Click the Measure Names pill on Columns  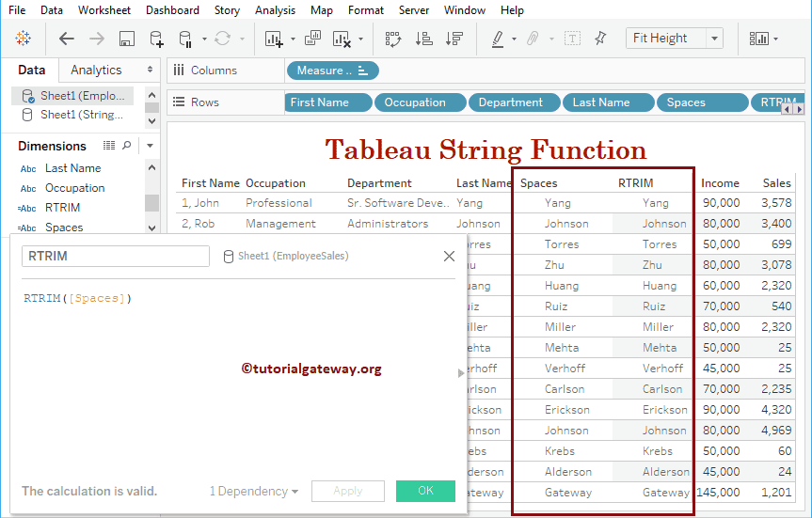click(x=332, y=71)
